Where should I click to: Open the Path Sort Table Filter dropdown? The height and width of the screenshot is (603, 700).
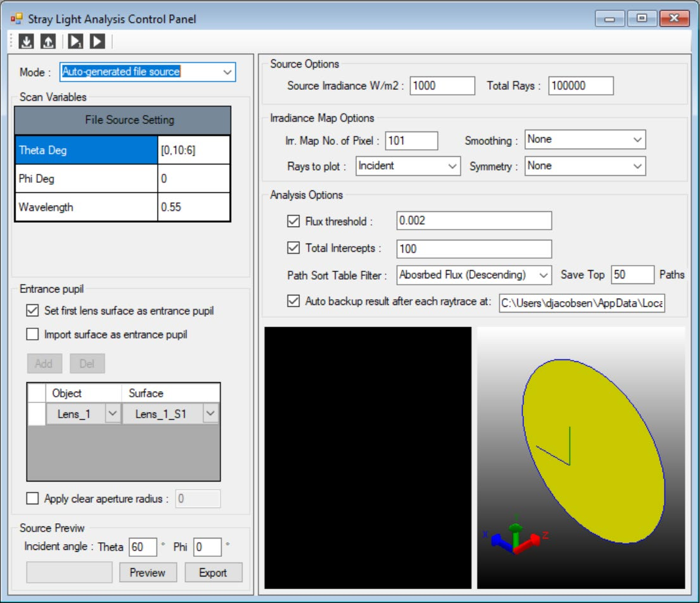[x=543, y=275]
